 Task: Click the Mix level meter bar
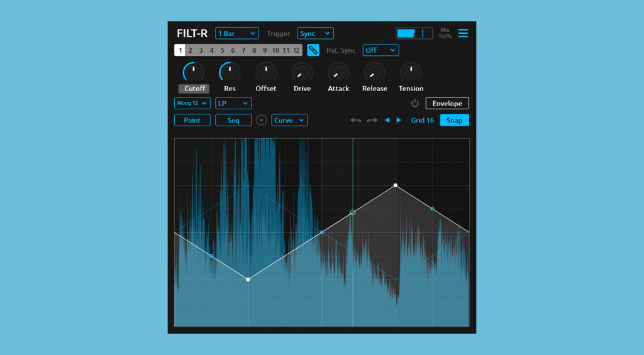pos(414,33)
